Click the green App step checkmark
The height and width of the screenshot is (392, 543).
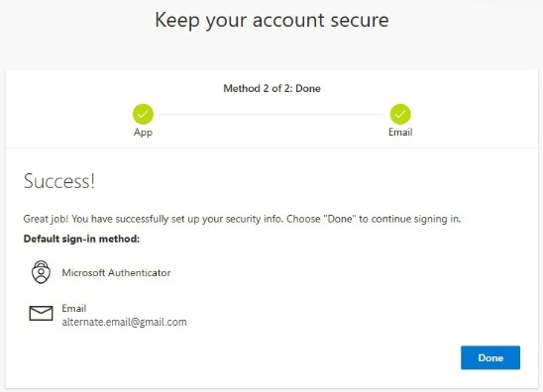click(143, 114)
